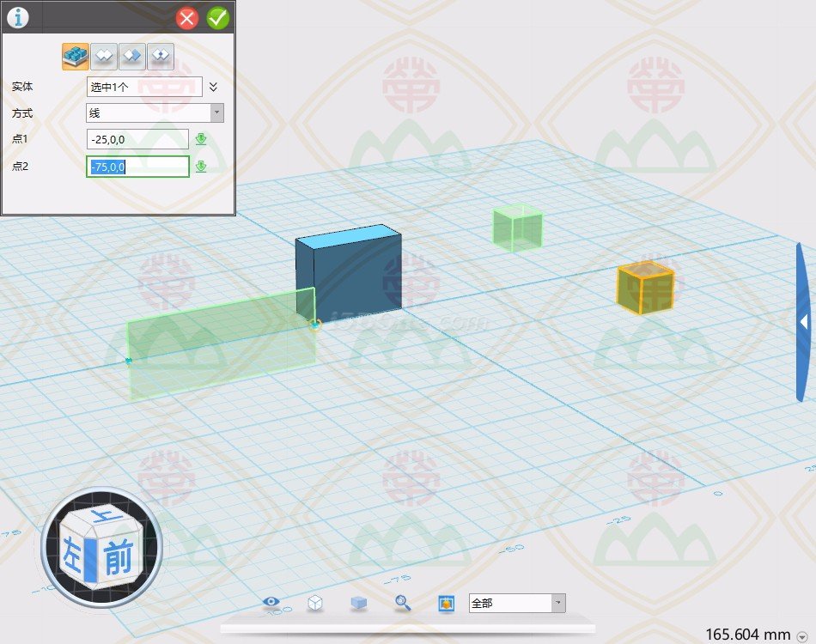Screen dimensions: 816x644
Task: Click green pick arrow next to 点2
Action: 201,167
